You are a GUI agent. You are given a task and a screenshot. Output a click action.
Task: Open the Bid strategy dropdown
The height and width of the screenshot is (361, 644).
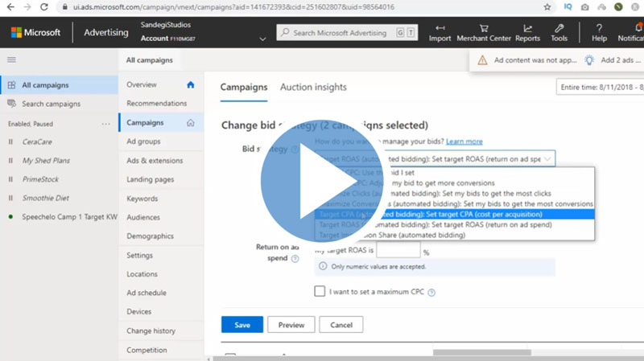coord(435,158)
